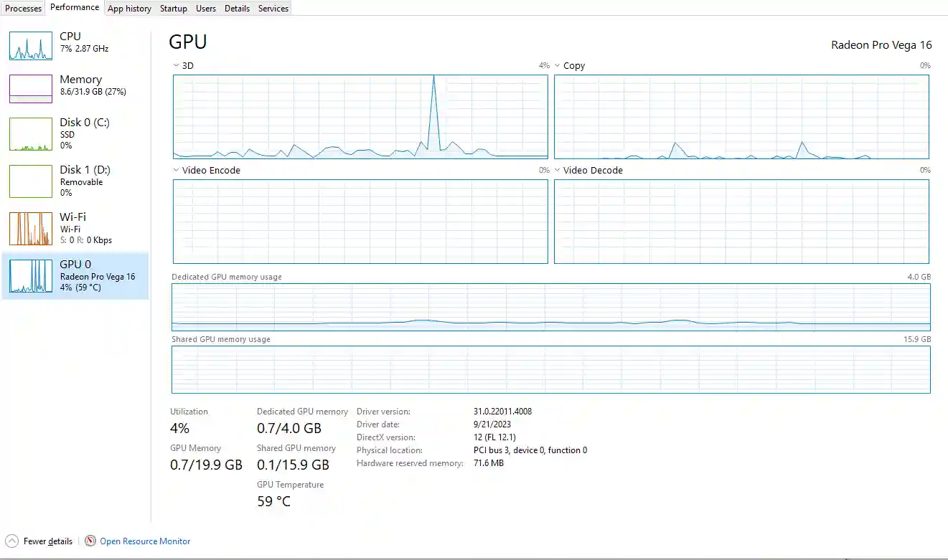
Task: Click the CPU 7% 2.87 GHz reading
Action: click(85, 49)
